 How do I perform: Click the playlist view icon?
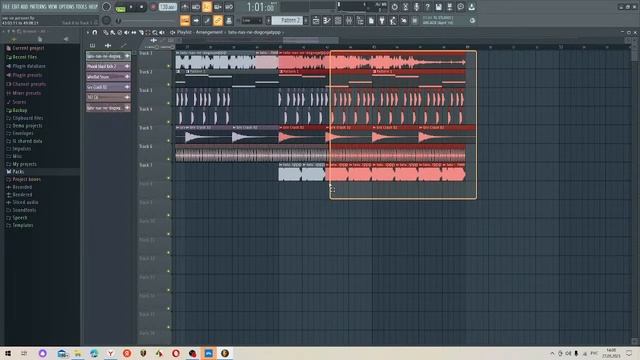(316, 20)
